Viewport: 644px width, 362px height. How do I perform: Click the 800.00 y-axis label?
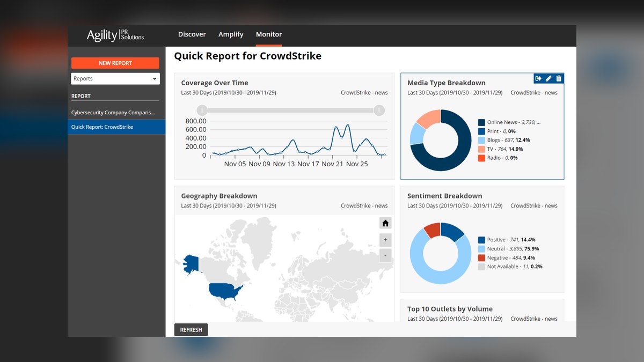196,121
